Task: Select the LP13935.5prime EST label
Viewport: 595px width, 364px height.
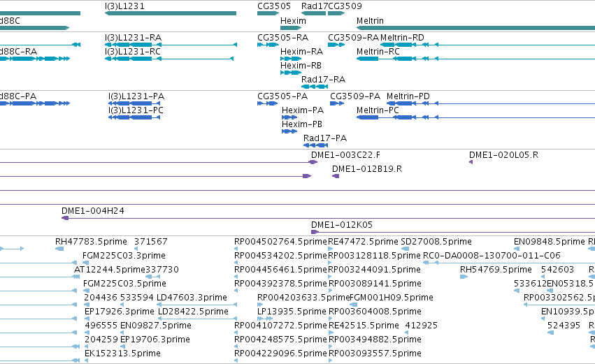Action: [292, 312]
